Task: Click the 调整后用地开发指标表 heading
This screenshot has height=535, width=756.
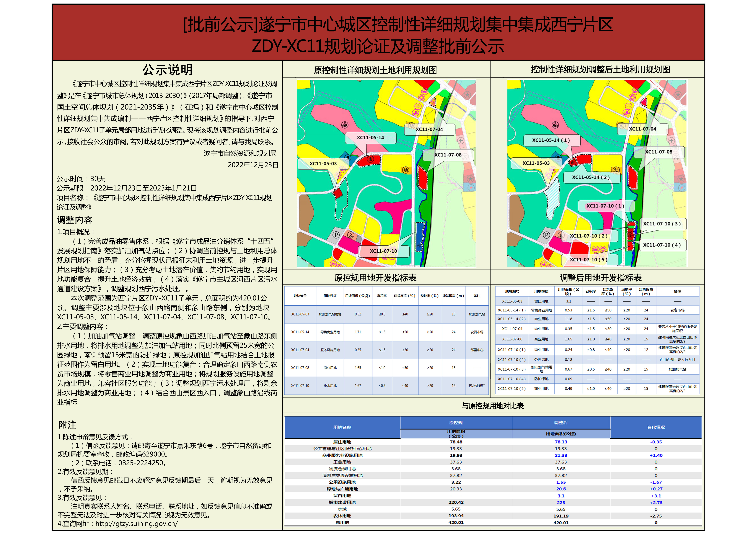Action: (x=600, y=278)
